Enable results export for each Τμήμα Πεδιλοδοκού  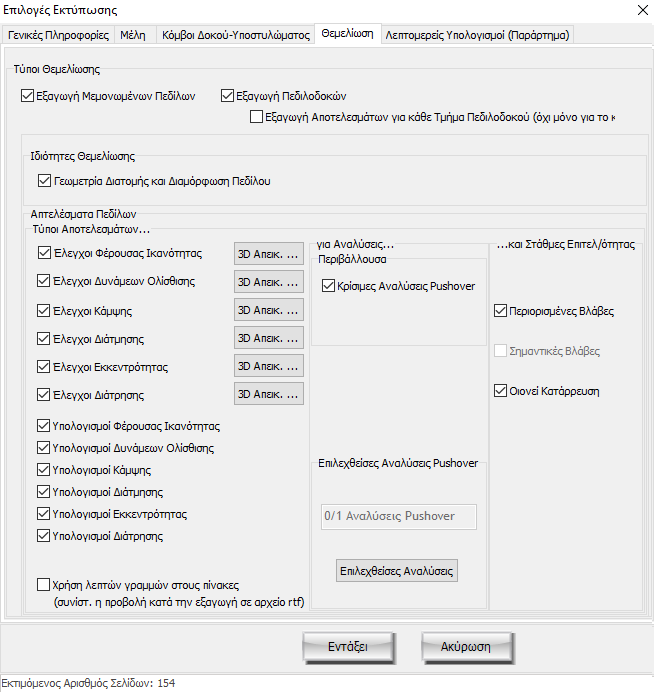coord(256,117)
